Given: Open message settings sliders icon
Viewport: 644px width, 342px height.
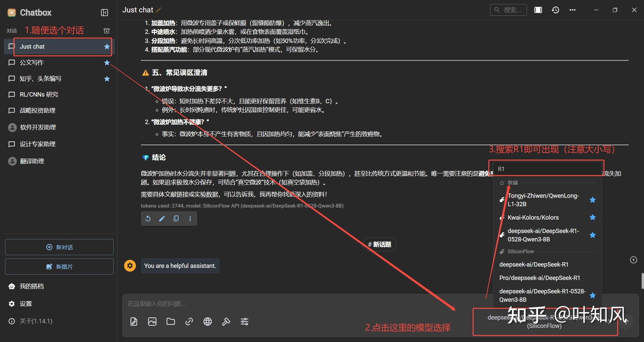Looking at the screenshot, I should 245,322.
